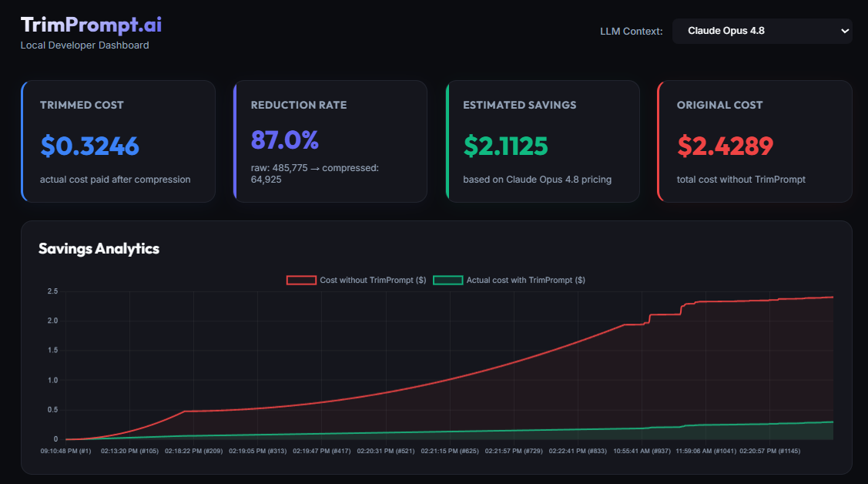868x484 pixels.
Task: Click the Savings Analytics chart title
Action: pyautogui.click(x=99, y=249)
